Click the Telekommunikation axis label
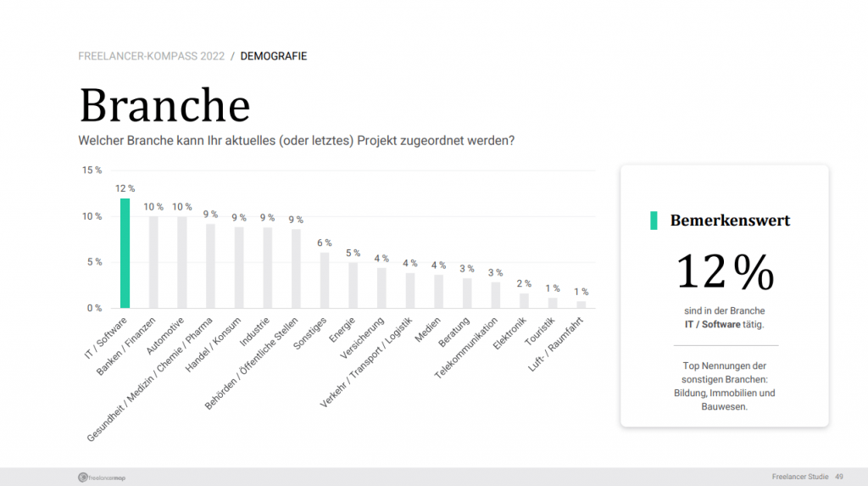 [x=466, y=348]
